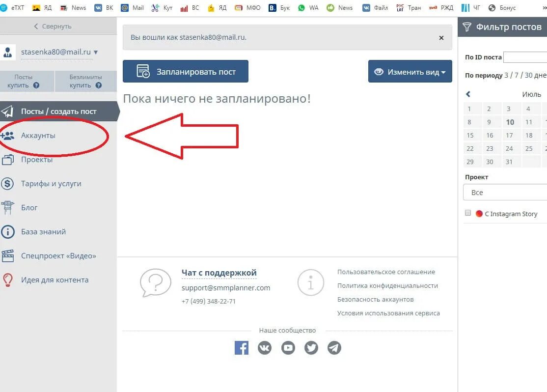Open the Изменить вид dropdown
Image resolution: width=547 pixels, height=392 pixels.
tap(410, 71)
